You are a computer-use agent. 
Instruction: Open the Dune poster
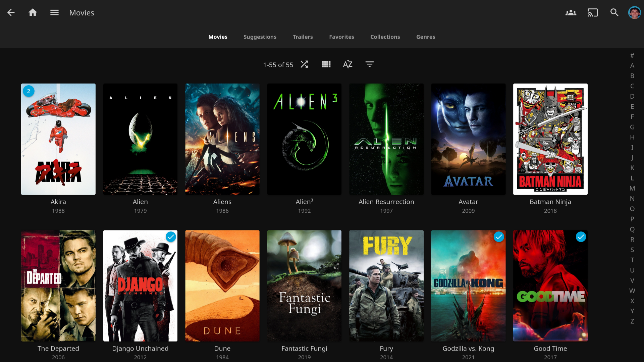(222, 286)
